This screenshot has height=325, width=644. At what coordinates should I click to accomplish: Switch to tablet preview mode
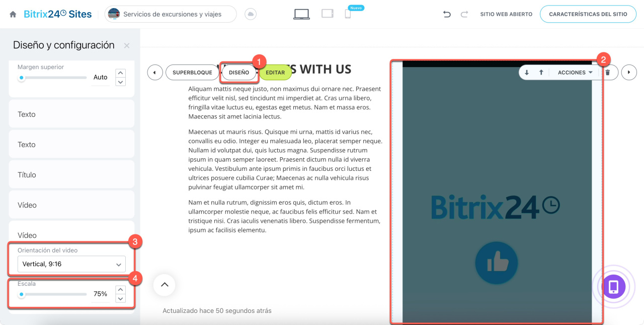pos(328,14)
